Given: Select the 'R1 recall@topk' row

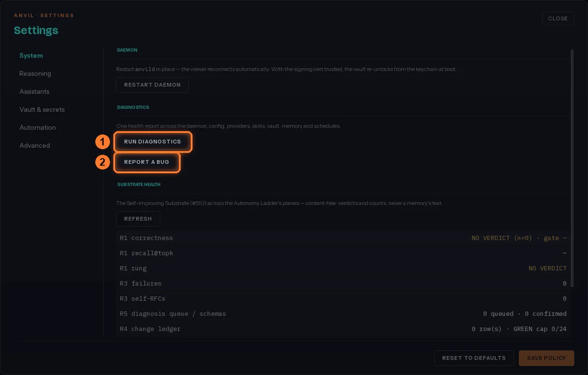Looking at the screenshot, I should [343, 253].
